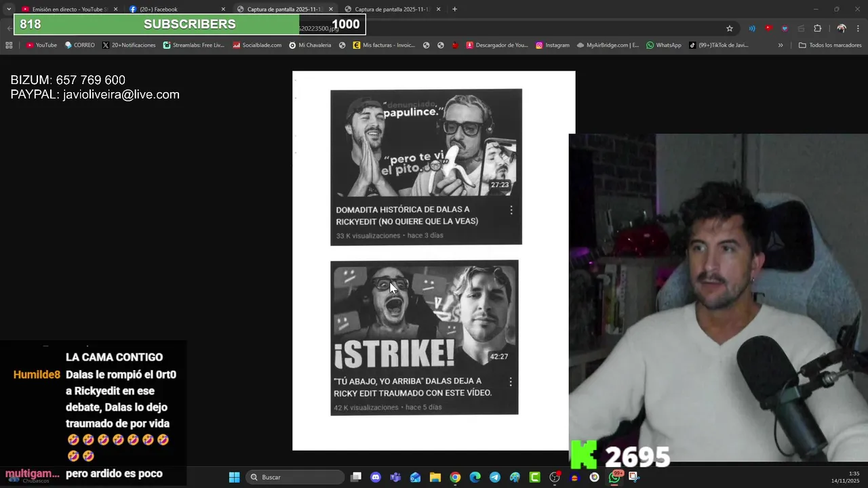Image resolution: width=868 pixels, height=488 pixels.
Task: Open the Todos los marcadores folder
Action: coord(830,45)
